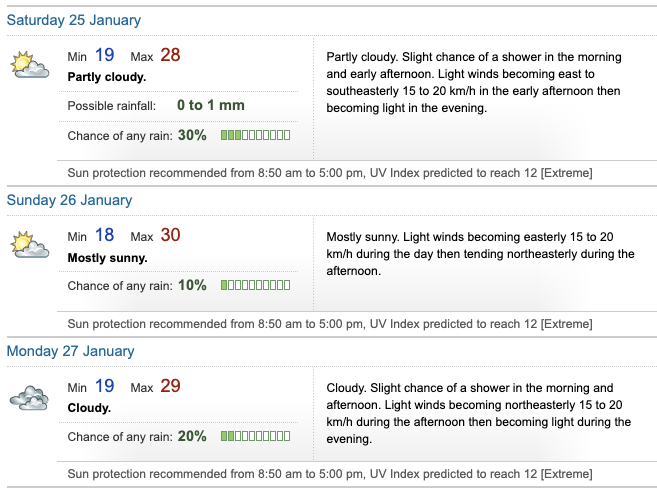Click Monday's 20% rain chance bar
Screen dimensions: 657x492
click(x=255, y=437)
